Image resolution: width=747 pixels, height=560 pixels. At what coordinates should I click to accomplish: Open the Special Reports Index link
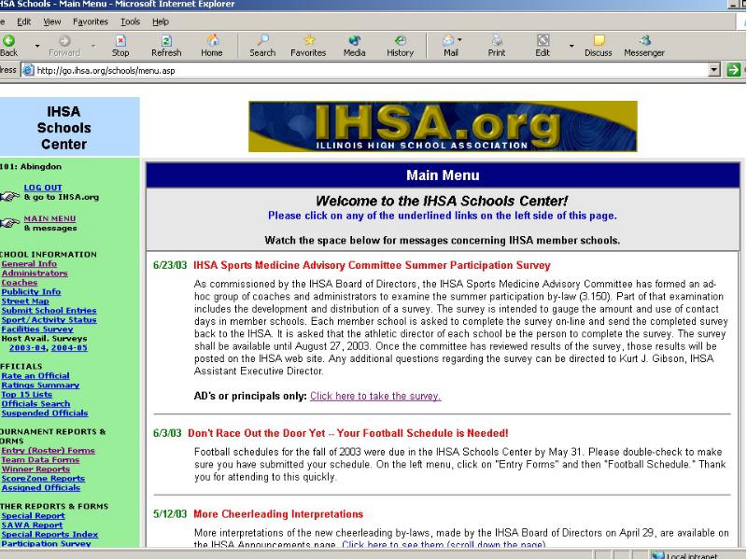point(49,534)
